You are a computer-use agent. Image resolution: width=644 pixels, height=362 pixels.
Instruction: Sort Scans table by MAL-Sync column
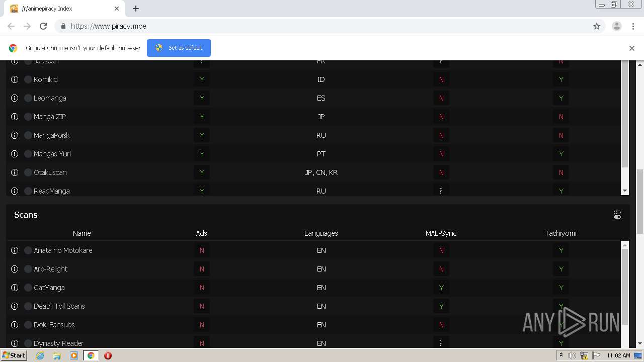click(441, 233)
